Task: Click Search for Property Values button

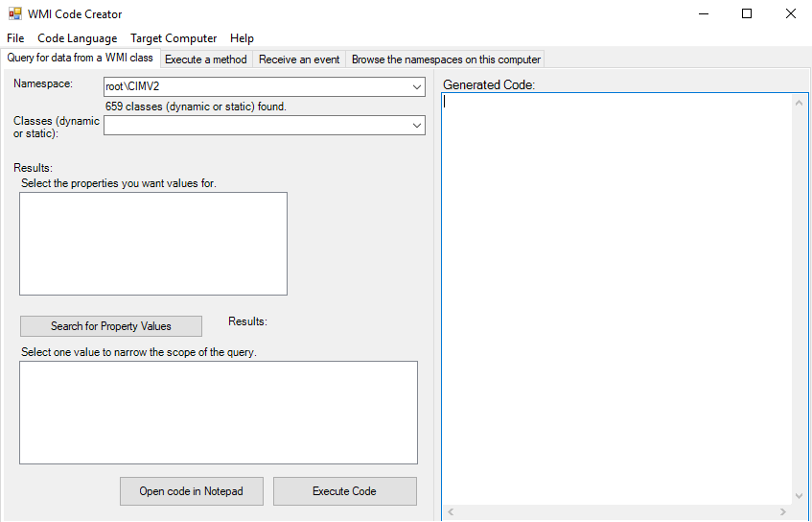Action: point(111,326)
